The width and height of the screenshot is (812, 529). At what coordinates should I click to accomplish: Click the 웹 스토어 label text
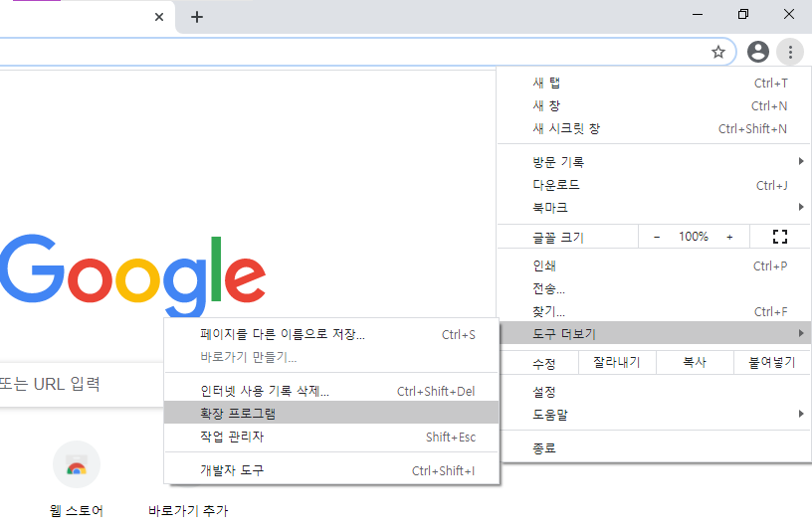point(77,511)
